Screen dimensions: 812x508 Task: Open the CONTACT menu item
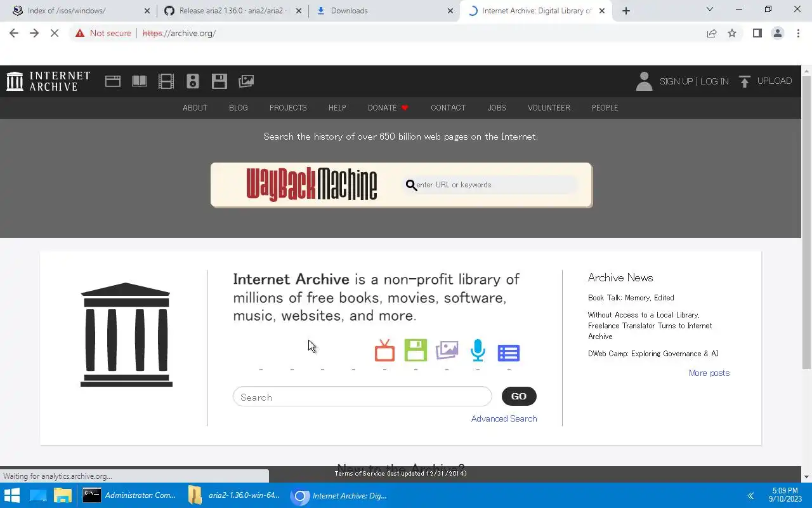pyautogui.click(x=448, y=108)
